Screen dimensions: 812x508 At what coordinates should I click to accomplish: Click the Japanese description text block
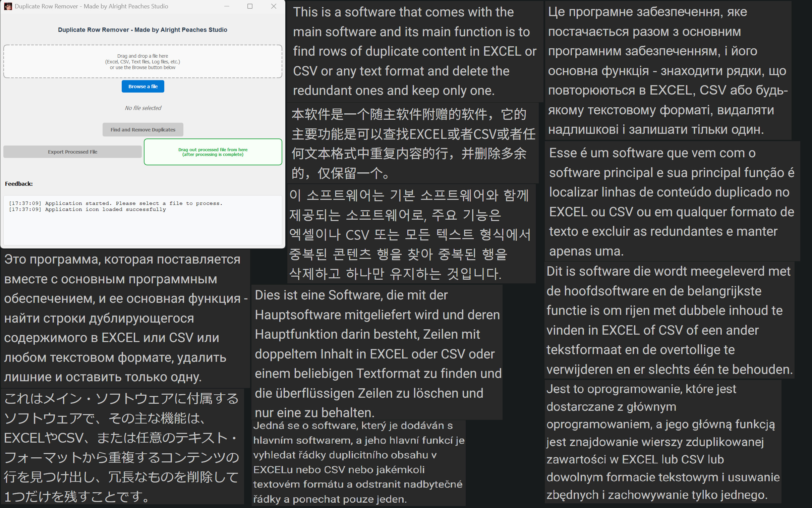122,447
